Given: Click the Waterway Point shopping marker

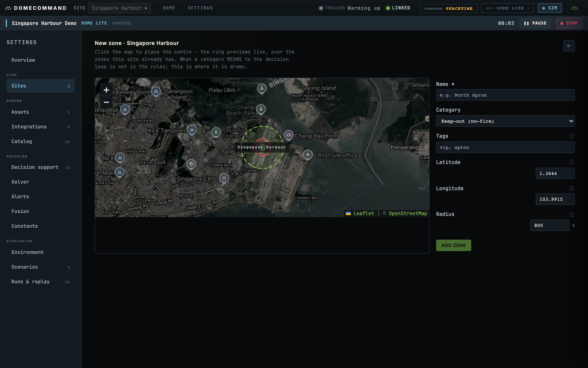Looking at the screenshot, I should pyautogui.click(x=156, y=91).
